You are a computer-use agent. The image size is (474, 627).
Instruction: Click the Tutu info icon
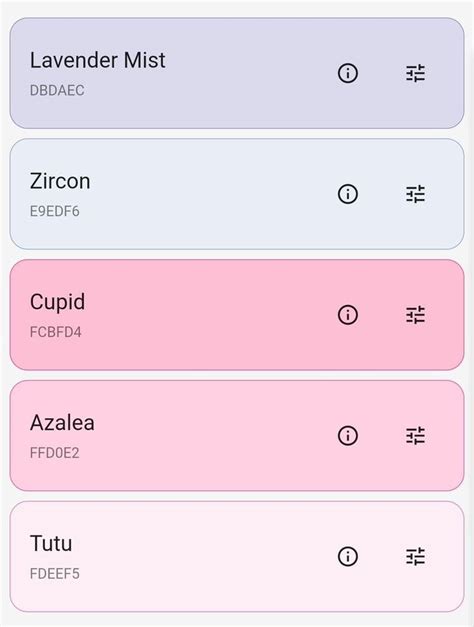[x=348, y=556]
